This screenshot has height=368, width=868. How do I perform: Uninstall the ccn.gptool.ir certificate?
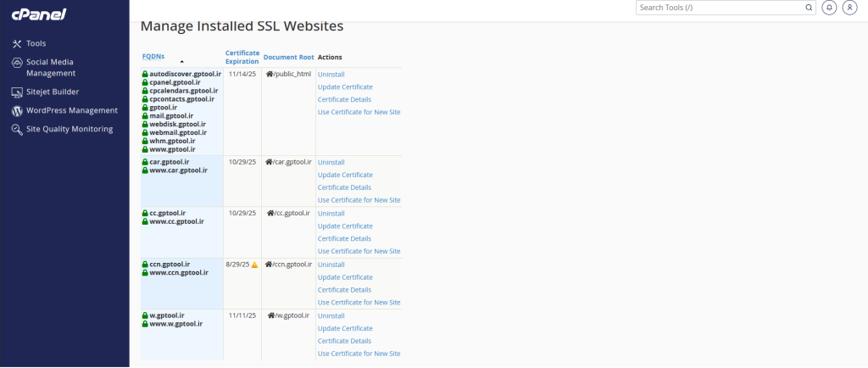[x=331, y=265]
